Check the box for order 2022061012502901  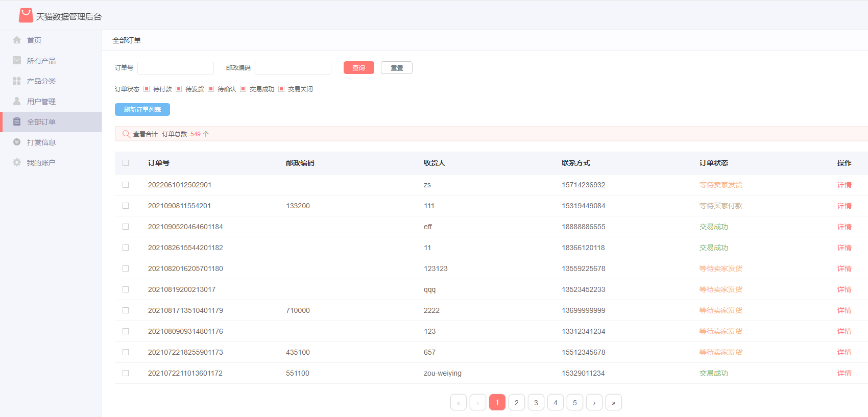126,185
